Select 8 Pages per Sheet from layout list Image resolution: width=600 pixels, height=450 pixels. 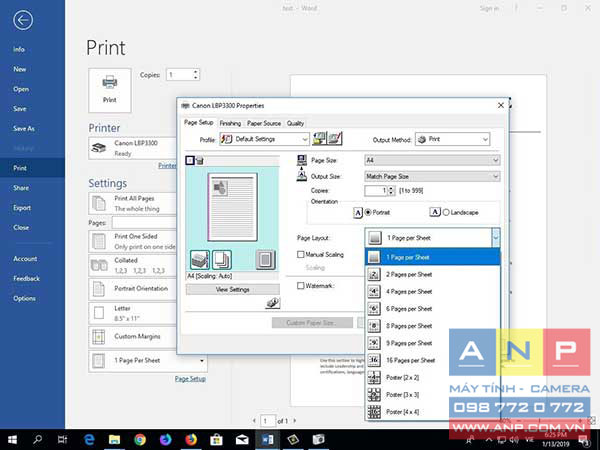coord(433,326)
